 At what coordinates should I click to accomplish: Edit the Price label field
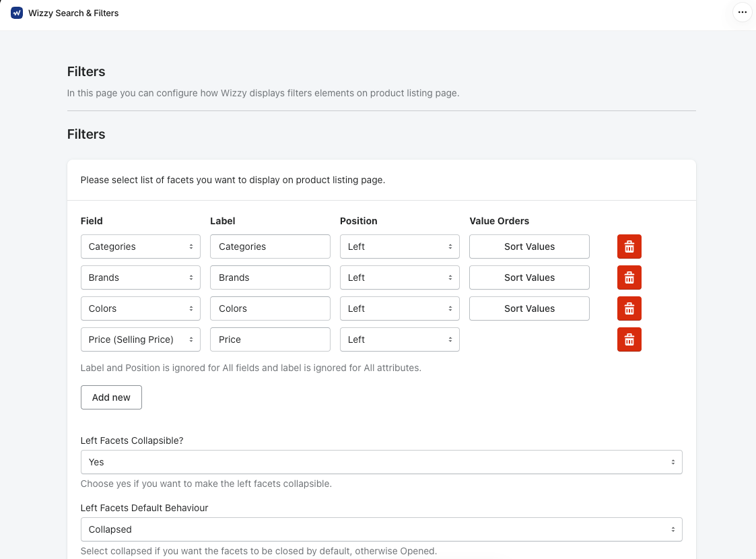pos(270,339)
